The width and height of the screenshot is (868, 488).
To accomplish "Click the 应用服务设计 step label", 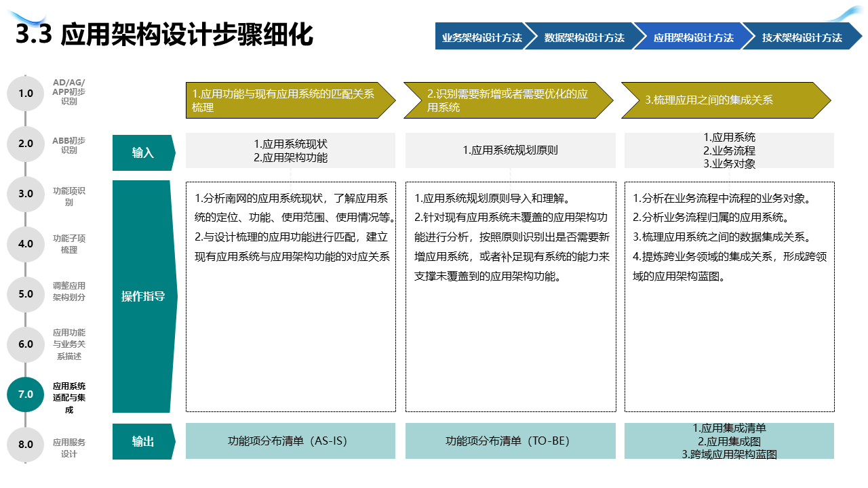I will pyautogui.click(x=69, y=448).
